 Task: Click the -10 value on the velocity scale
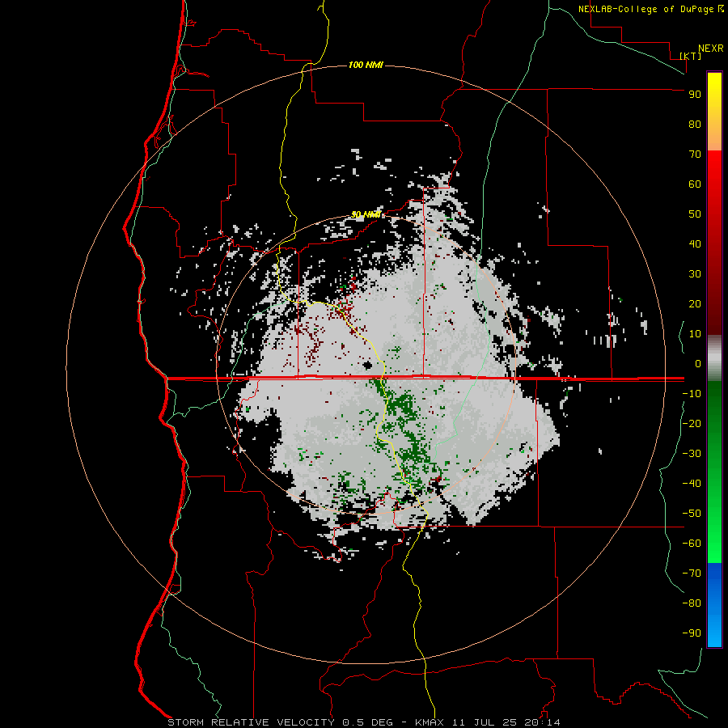pos(692,394)
